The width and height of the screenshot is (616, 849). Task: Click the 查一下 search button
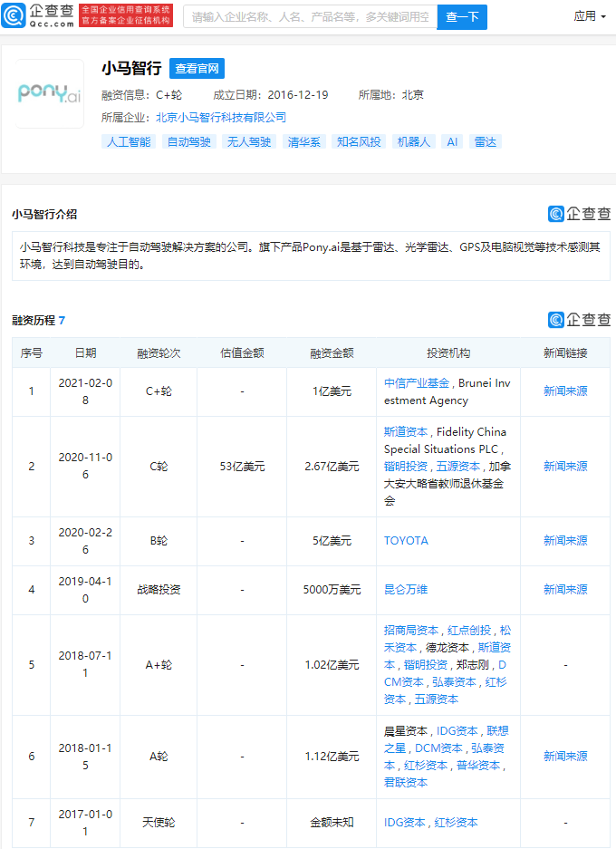pos(462,17)
